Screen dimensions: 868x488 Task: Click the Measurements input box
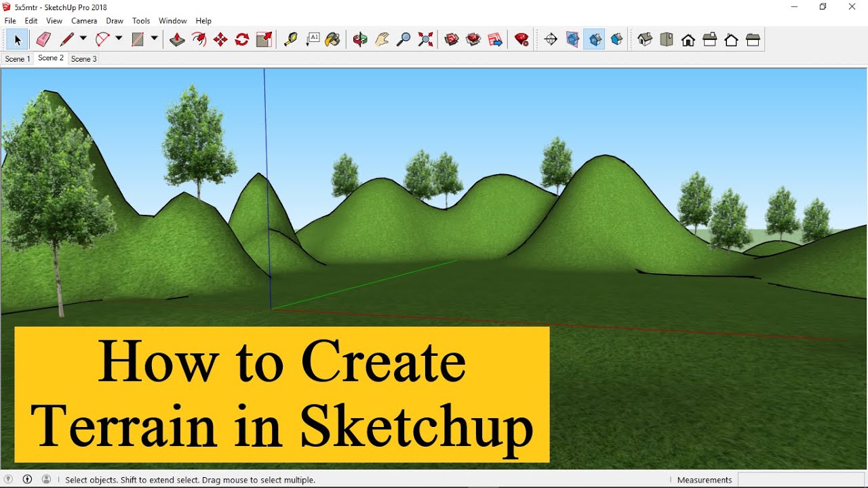coord(802,480)
